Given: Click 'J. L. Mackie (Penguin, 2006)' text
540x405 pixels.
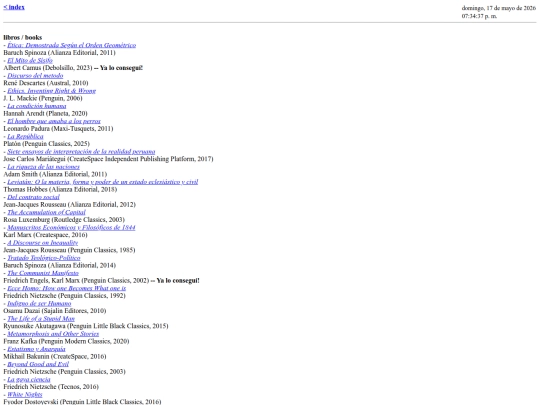Looking at the screenshot, I should point(43,98).
